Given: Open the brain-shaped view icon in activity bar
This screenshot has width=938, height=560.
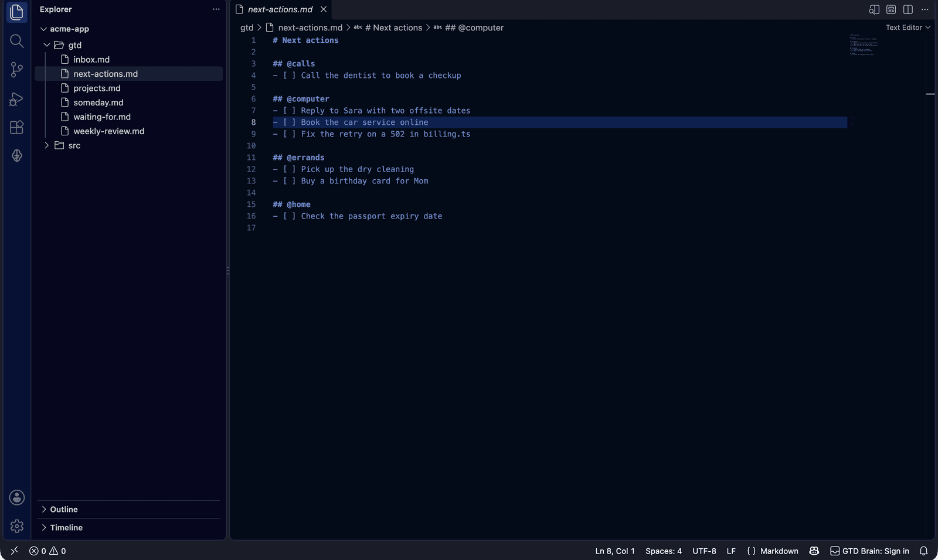Looking at the screenshot, I should 16,156.
